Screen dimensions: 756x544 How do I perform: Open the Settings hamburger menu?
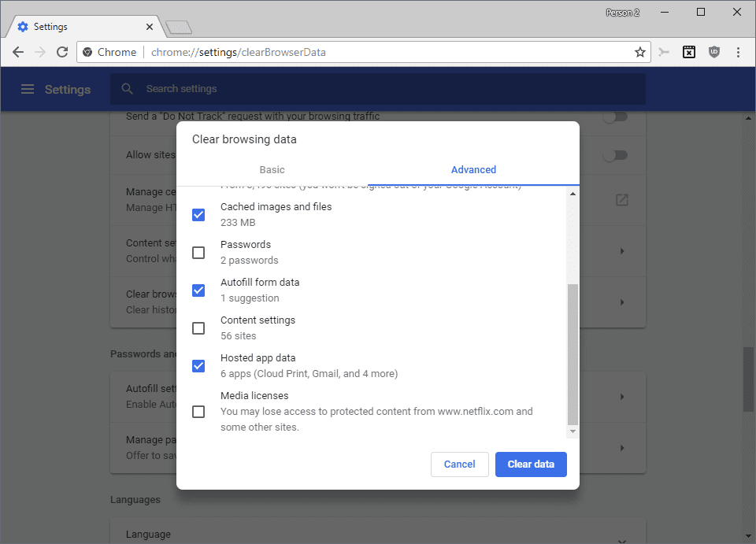[x=28, y=89]
